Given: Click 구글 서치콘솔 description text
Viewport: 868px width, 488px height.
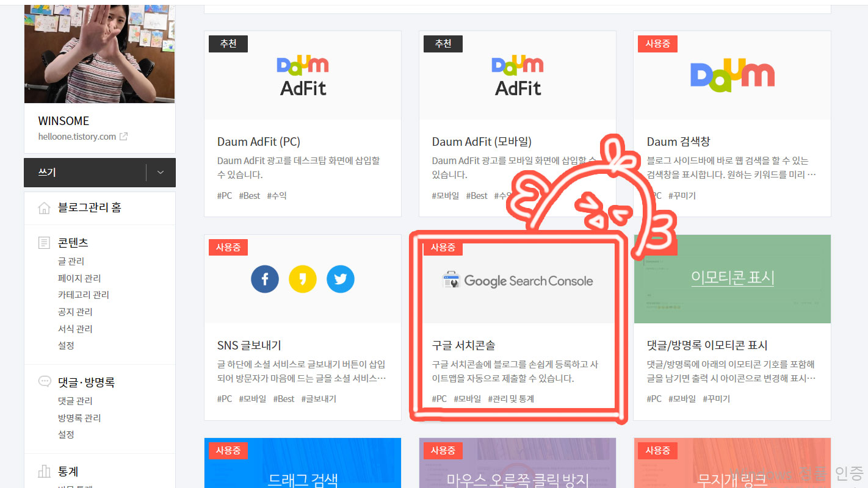Looking at the screenshot, I should click(x=515, y=371).
